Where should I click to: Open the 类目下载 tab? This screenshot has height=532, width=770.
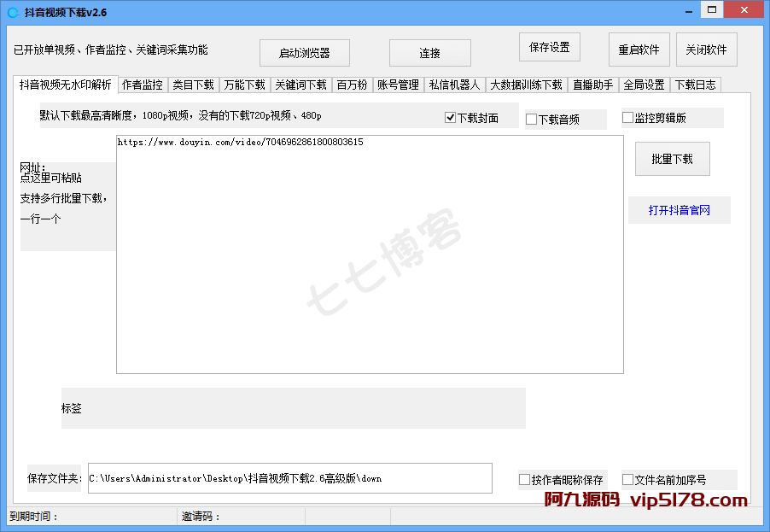pos(194,85)
